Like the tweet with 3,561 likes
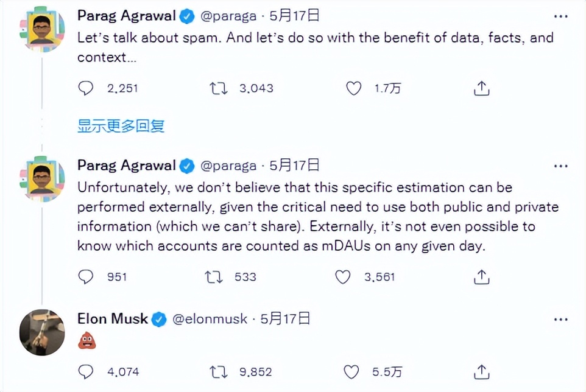 coord(344,277)
